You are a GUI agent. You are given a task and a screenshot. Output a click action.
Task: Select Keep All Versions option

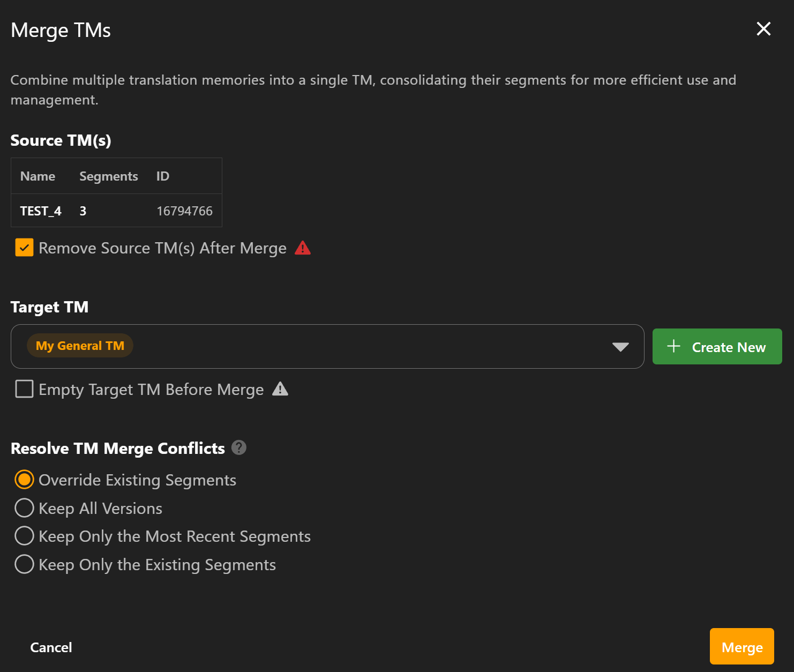point(24,508)
